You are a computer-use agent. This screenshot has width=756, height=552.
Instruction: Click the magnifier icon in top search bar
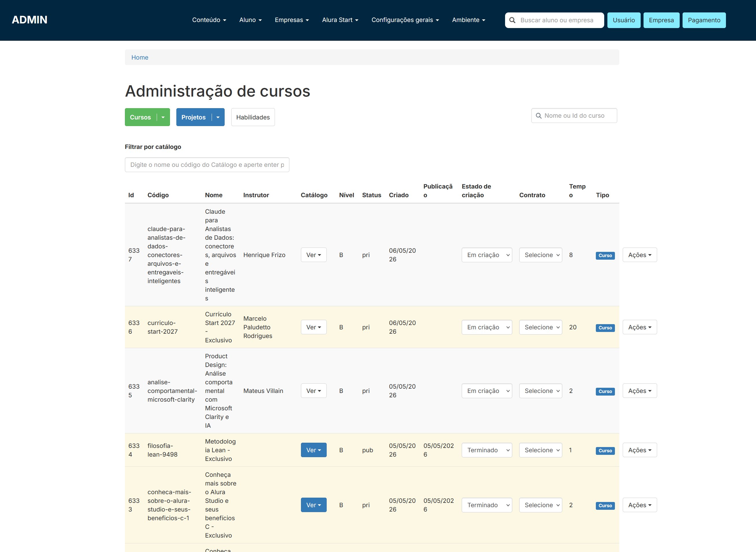click(512, 20)
